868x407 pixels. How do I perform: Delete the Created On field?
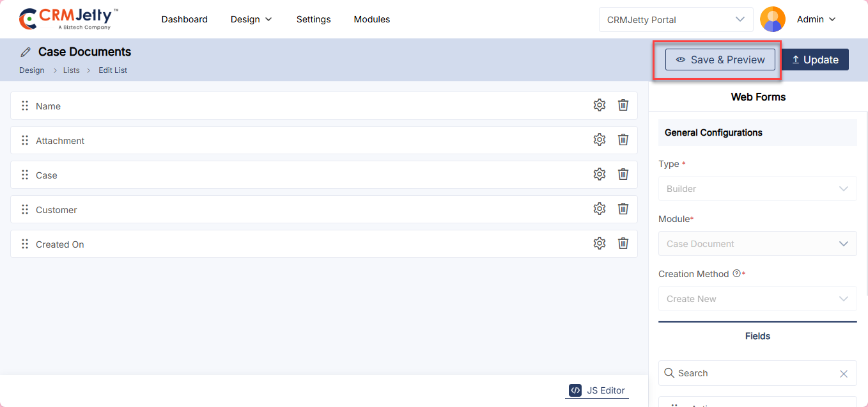(x=623, y=244)
